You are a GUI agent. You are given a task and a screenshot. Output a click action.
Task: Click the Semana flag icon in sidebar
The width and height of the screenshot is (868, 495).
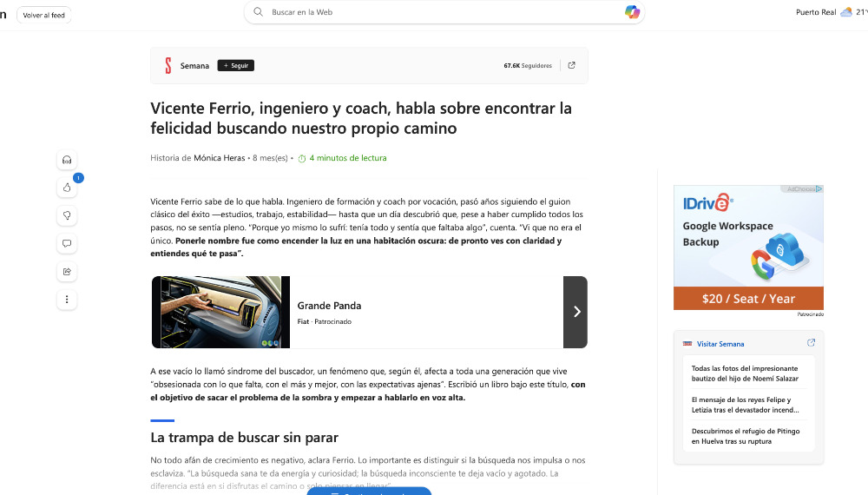tap(687, 344)
